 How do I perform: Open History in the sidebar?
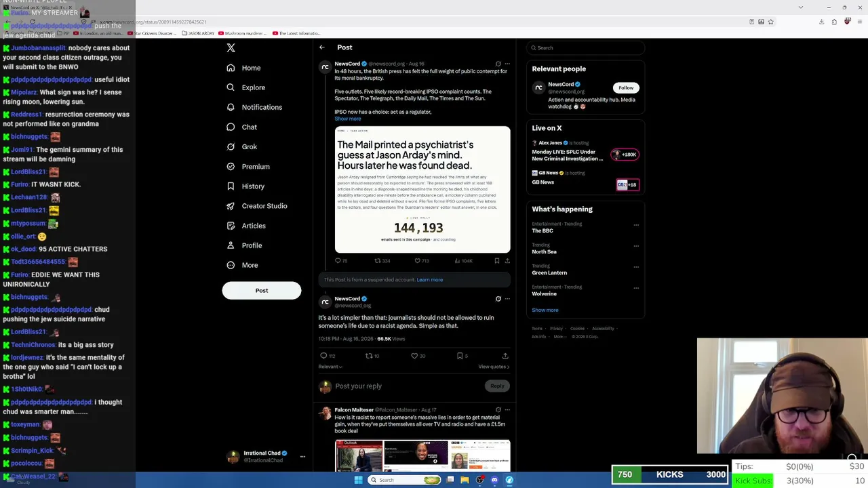(245, 186)
